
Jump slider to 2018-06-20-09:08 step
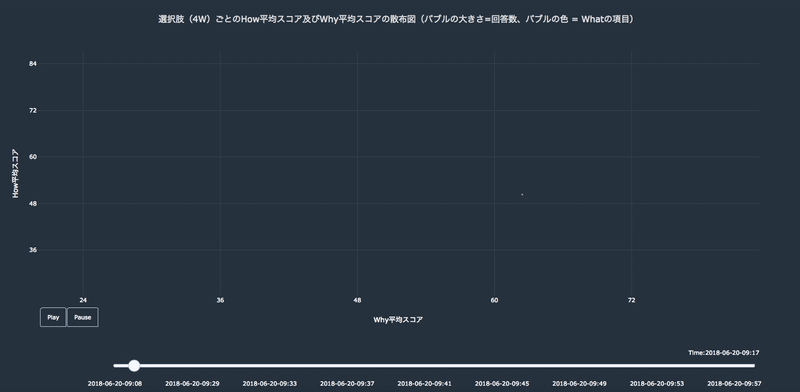click(x=115, y=383)
